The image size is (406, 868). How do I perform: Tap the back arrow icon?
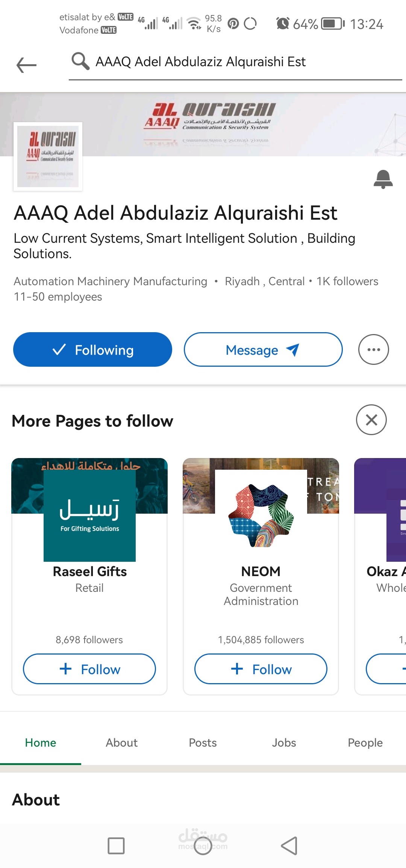(x=26, y=65)
